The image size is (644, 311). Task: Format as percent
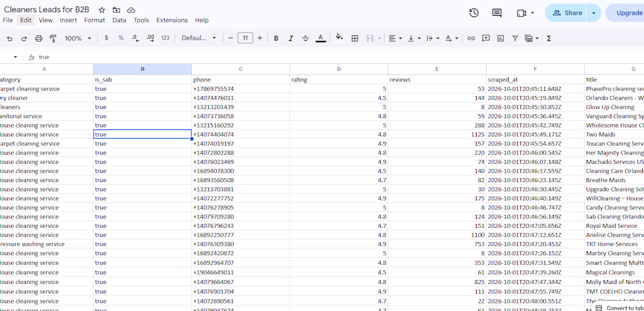pos(121,38)
